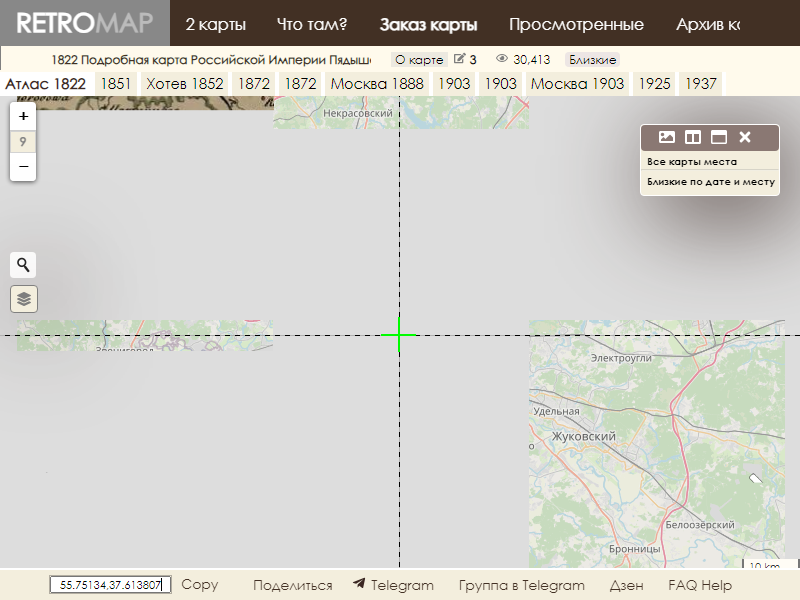Screen dimensions: 800x600
Task: Click the coordinates input field
Action: (x=110, y=585)
